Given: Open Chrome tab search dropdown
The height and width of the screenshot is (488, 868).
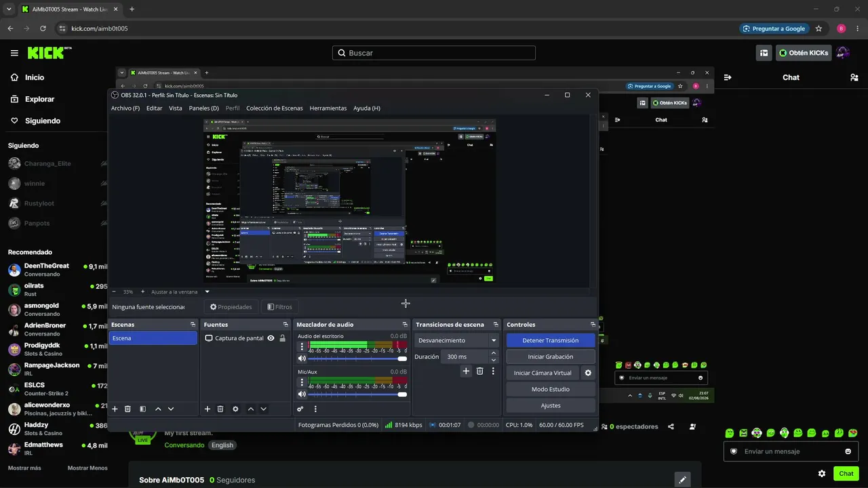Looking at the screenshot, I should click(x=9, y=9).
